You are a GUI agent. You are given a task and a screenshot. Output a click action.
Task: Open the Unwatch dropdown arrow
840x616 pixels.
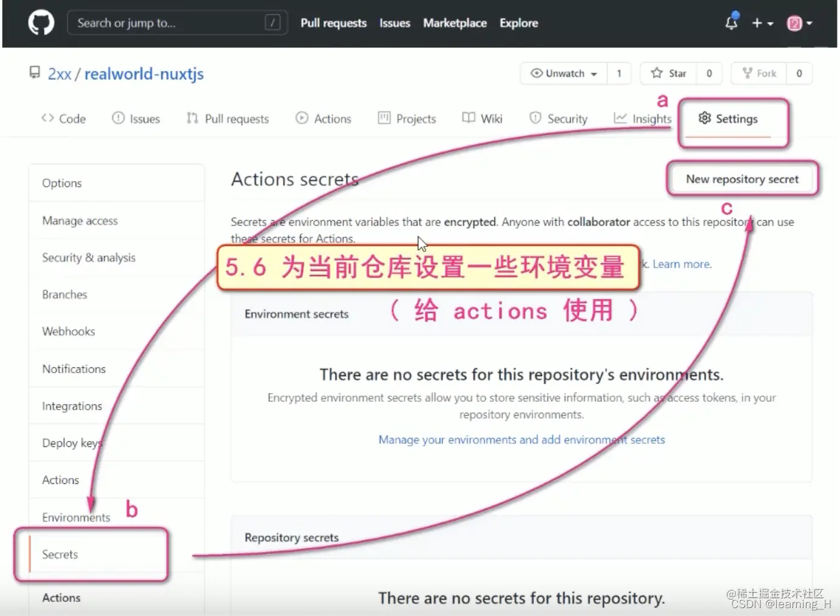[594, 74]
